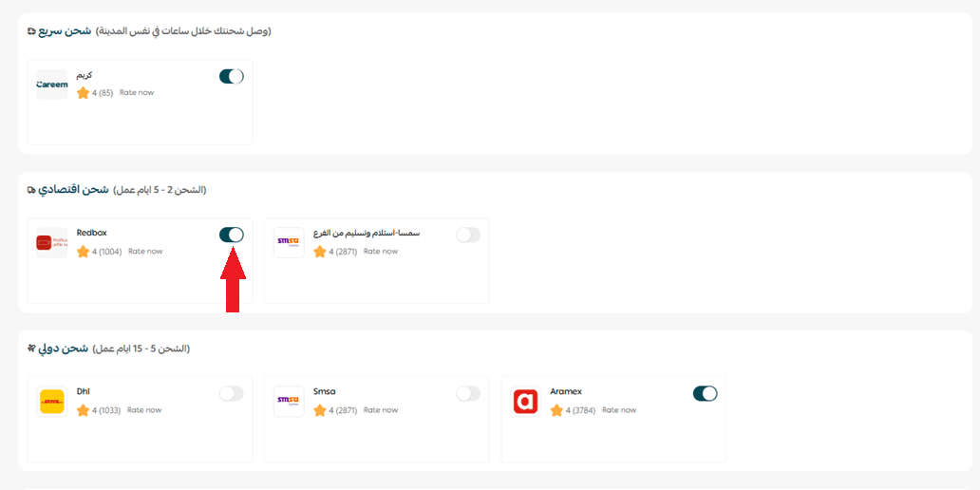Screen dimensions: 980x490
Task: Click the rating star icon for Aramex
Action: (557, 410)
